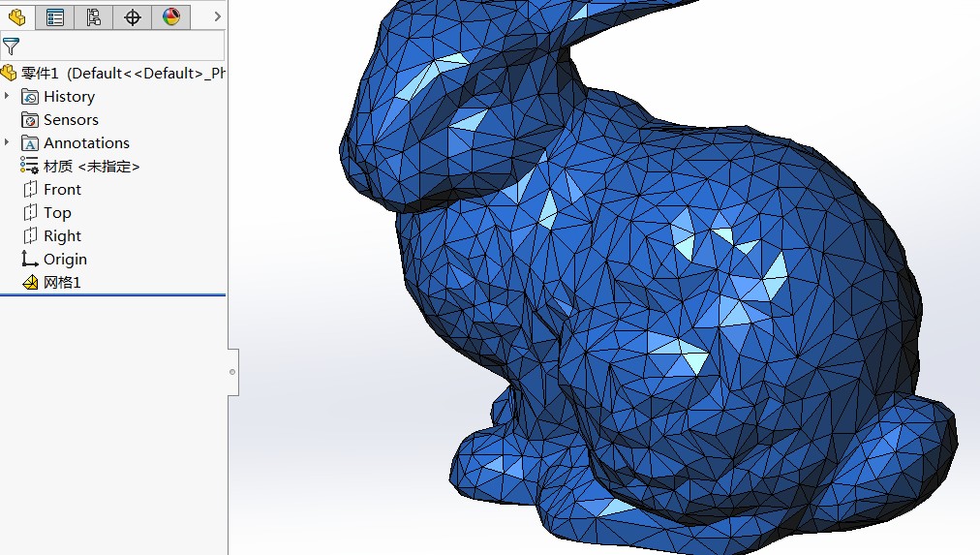The height and width of the screenshot is (555, 980).
Task: Click the Top plane icon
Action: 30,212
